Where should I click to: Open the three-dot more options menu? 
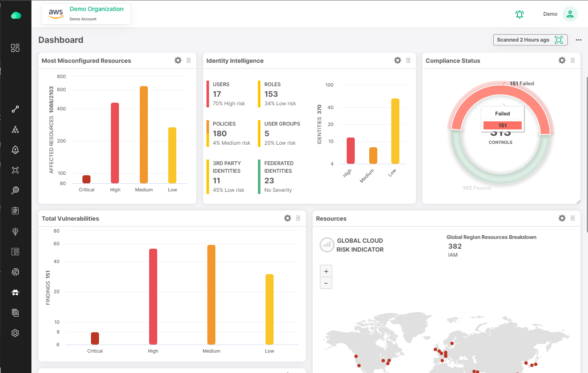pos(578,40)
